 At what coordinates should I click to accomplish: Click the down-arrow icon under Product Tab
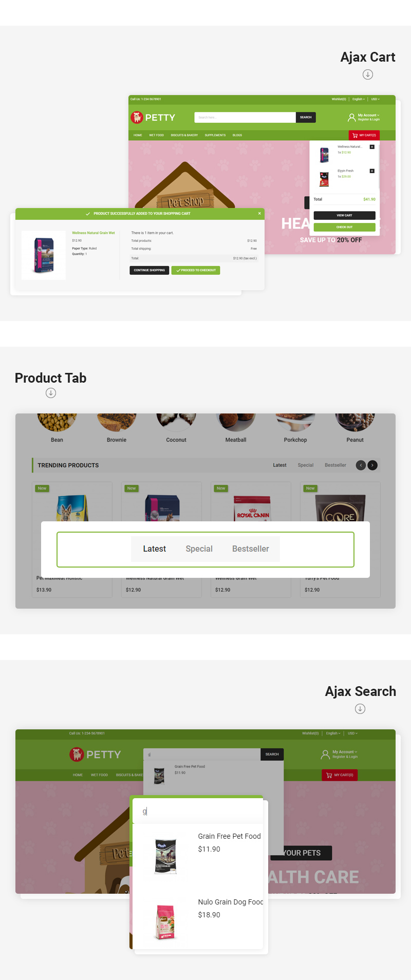(51, 393)
